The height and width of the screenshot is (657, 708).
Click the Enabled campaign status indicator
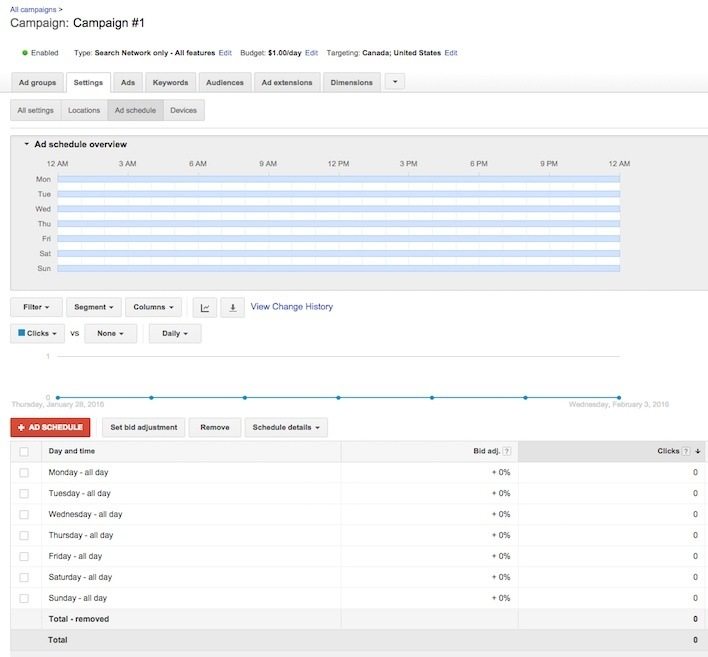point(40,53)
